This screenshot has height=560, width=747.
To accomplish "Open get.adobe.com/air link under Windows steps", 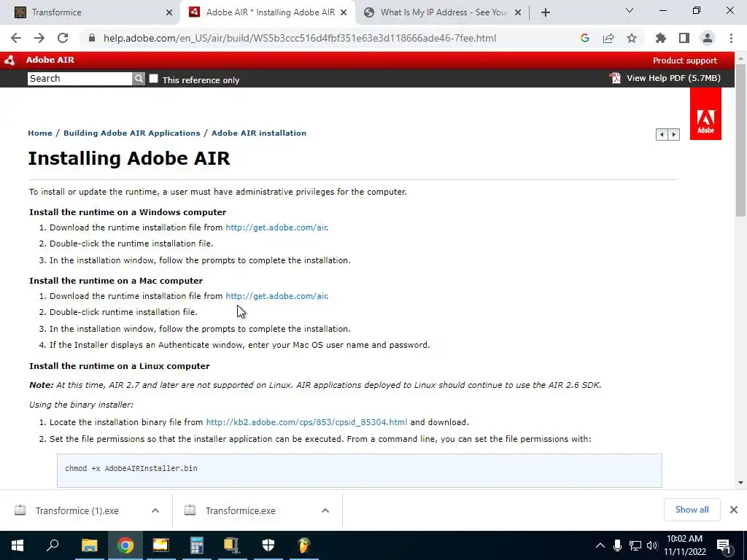I will (x=276, y=227).
